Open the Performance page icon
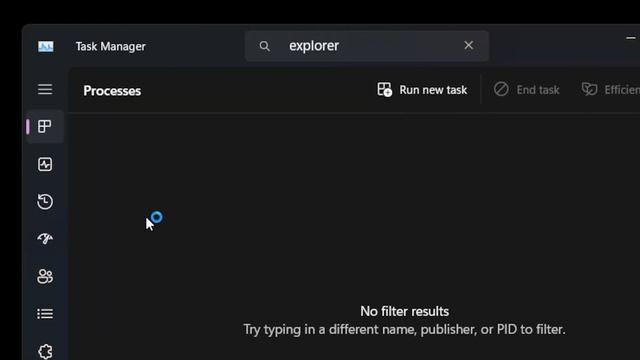The width and height of the screenshot is (640, 360). 45,164
